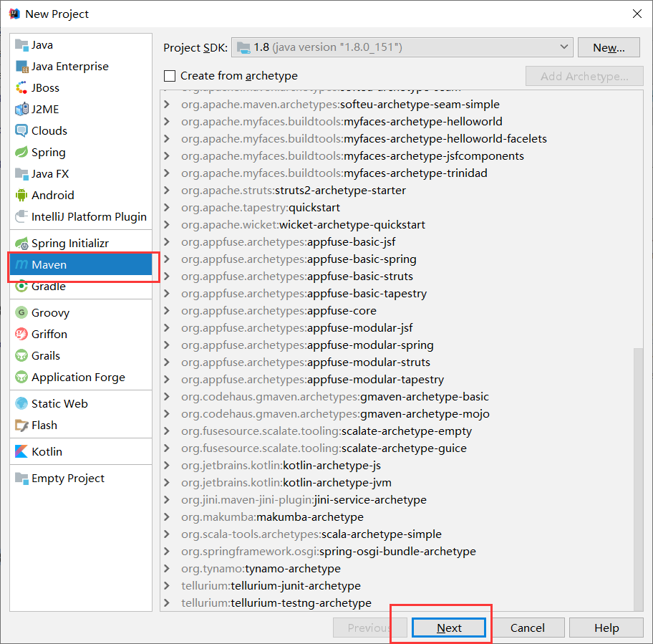Select tellurium-junit-archetype row

click(x=271, y=586)
